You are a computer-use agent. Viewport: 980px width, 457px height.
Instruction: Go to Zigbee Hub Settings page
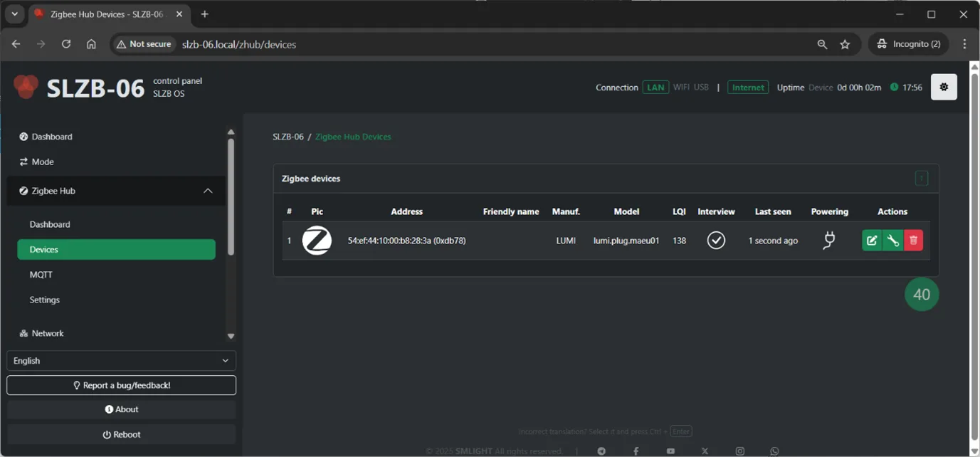point(45,300)
